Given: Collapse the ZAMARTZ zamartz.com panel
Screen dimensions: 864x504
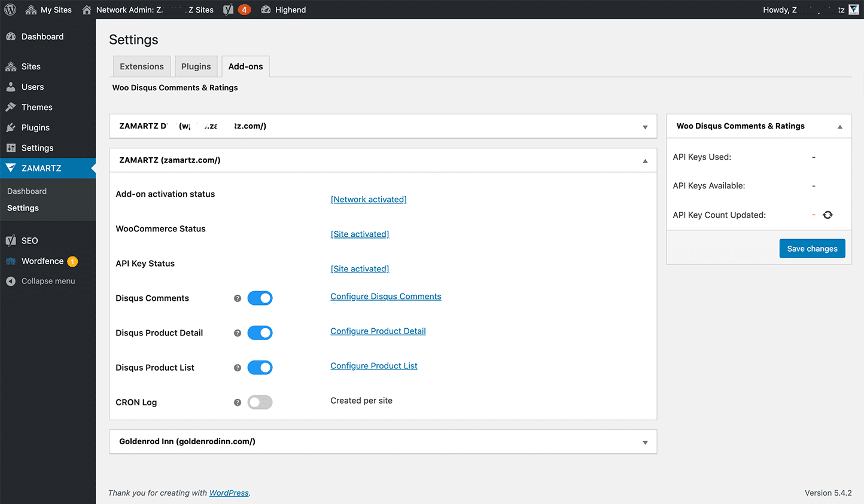Looking at the screenshot, I should pos(645,160).
